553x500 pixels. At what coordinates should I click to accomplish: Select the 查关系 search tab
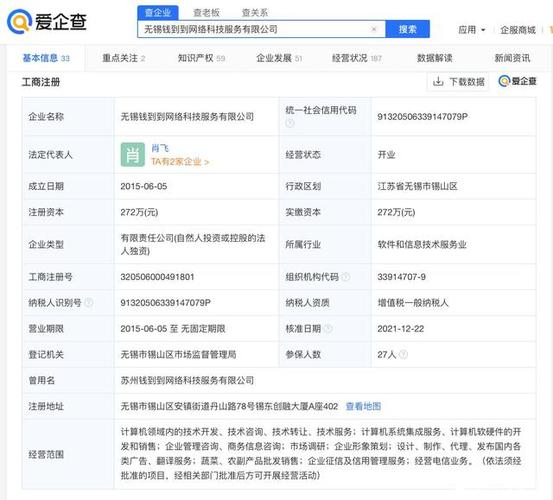coord(255,13)
